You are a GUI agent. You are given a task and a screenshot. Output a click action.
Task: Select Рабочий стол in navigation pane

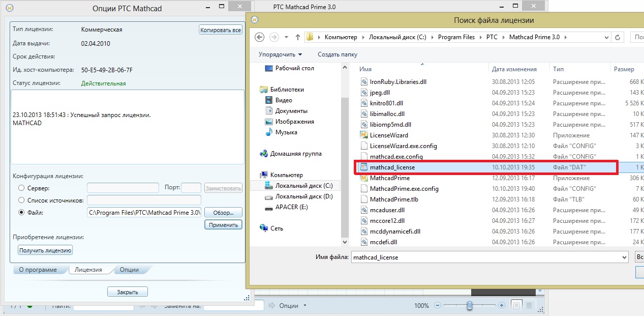(x=295, y=68)
